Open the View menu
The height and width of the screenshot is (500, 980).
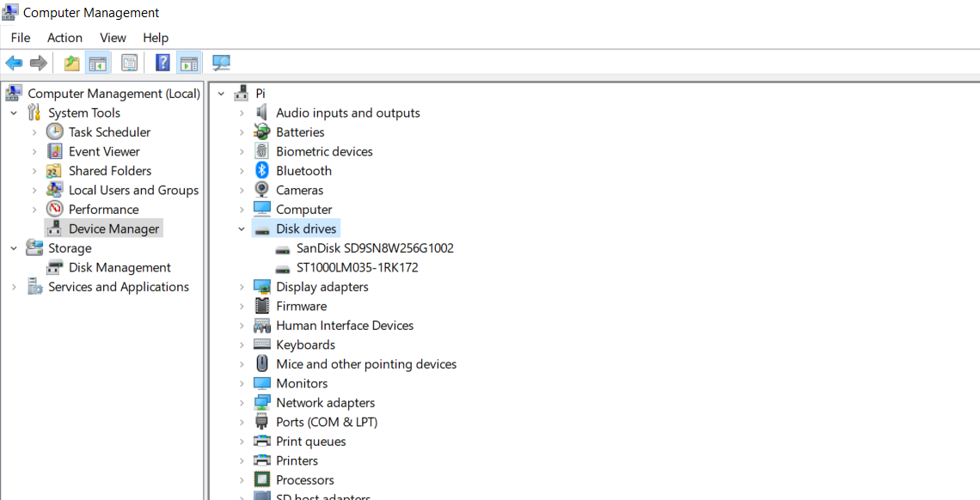(113, 38)
